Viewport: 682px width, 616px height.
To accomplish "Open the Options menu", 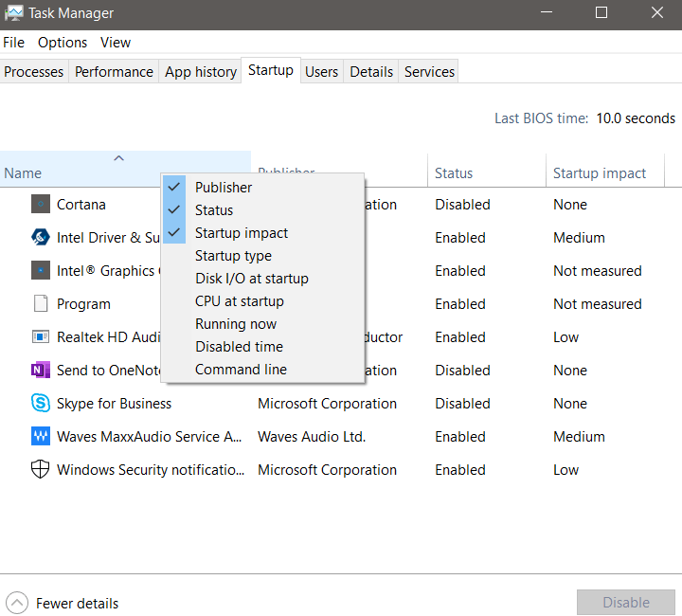I will click(63, 43).
